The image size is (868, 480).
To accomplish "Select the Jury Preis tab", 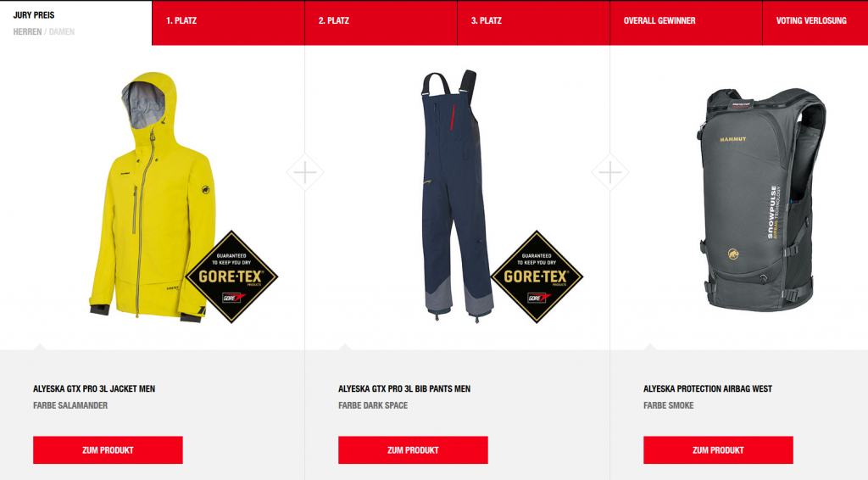I will tap(34, 15).
